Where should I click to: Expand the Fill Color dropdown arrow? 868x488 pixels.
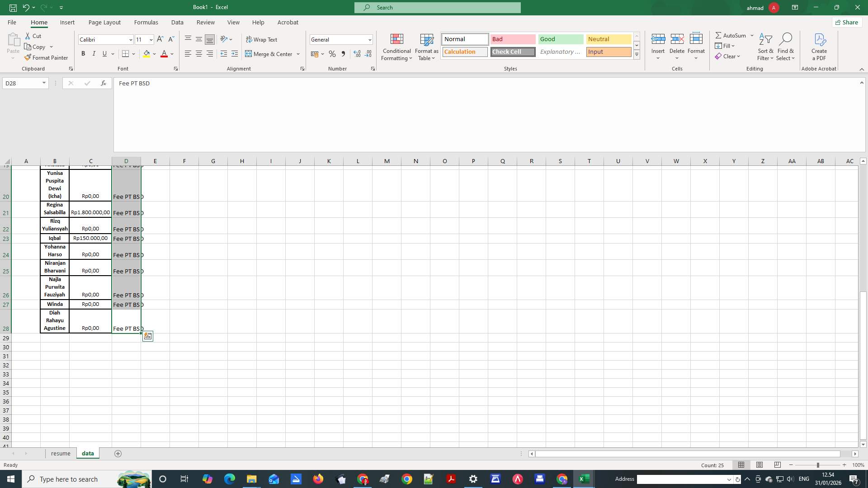coord(155,54)
